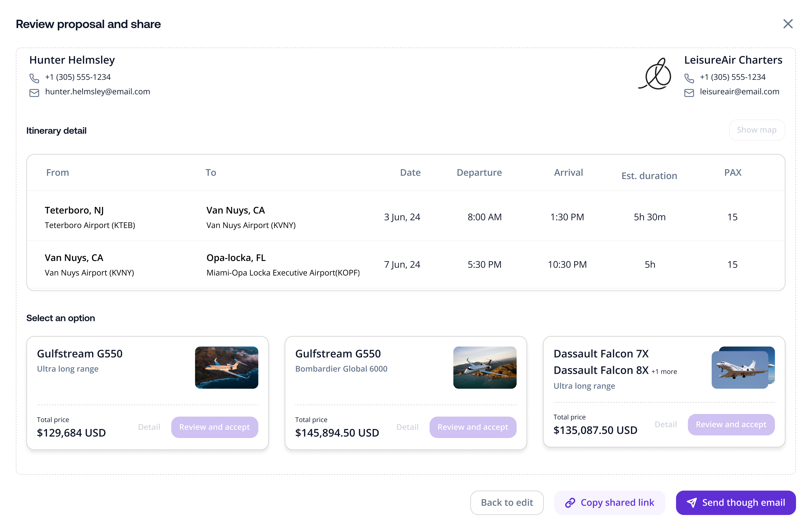812x531 pixels.
Task: Click Hunter Helmsley's email envelope icon
Action: [34, 93]
